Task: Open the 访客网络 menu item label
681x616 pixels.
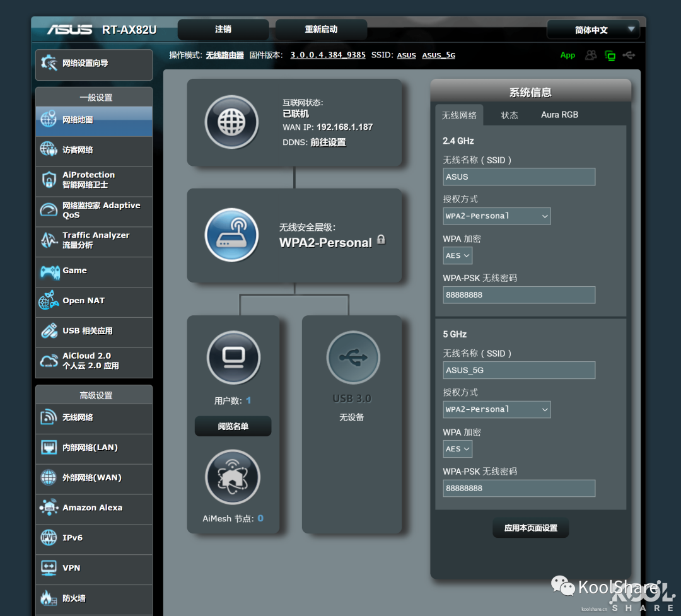Action: point(78,150)
